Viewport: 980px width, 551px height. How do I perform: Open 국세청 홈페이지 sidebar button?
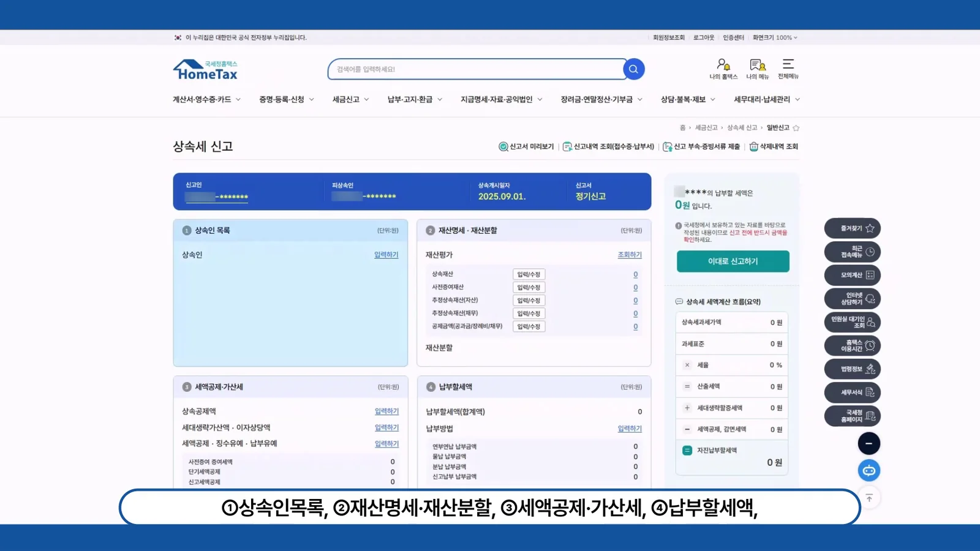(x=852, y=416)
